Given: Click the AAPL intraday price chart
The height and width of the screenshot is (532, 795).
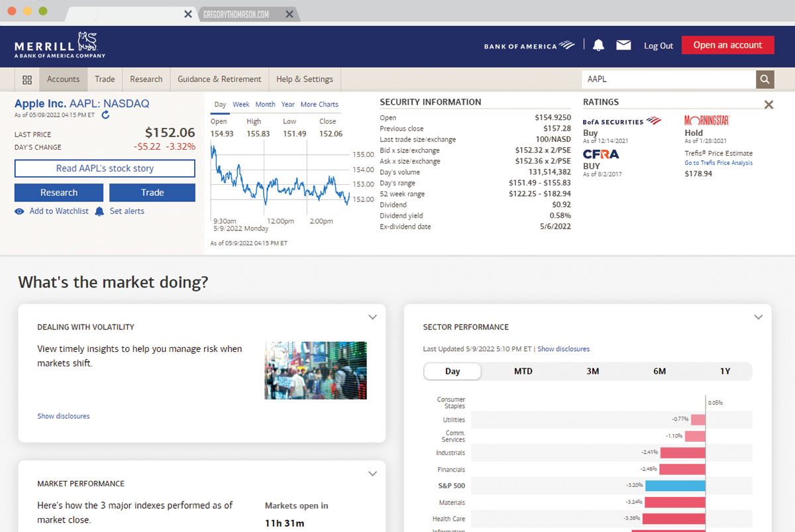Looking at the screenshot, I should click(x=280, y=178).
